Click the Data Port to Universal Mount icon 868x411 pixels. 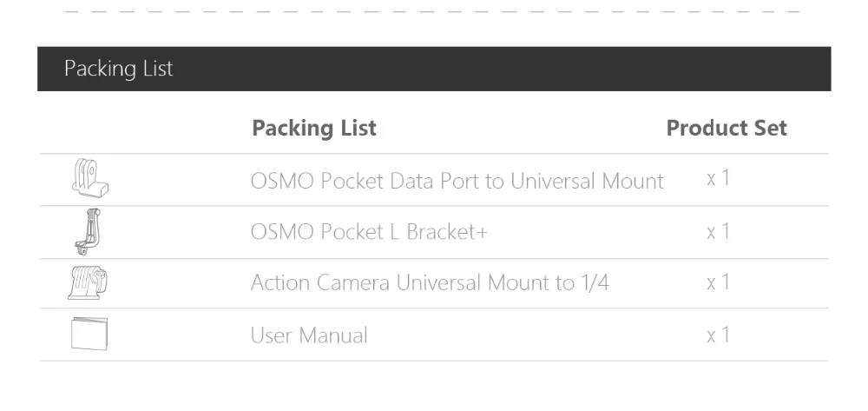tap(90, 178)
